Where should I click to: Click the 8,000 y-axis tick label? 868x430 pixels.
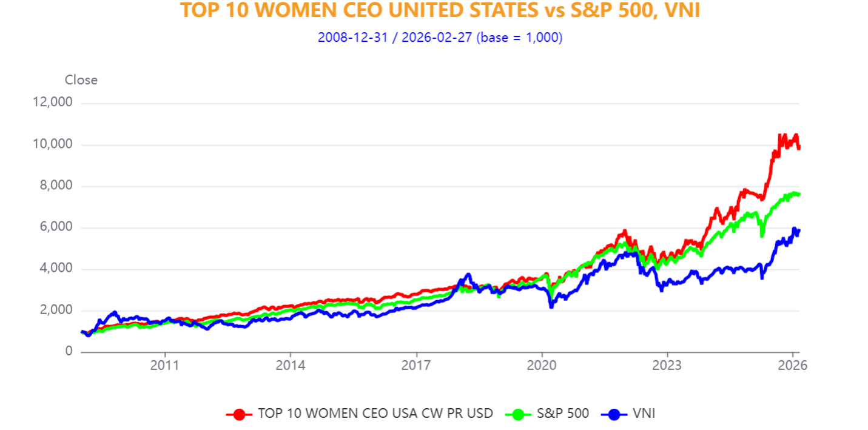click(x=55, y=186)
